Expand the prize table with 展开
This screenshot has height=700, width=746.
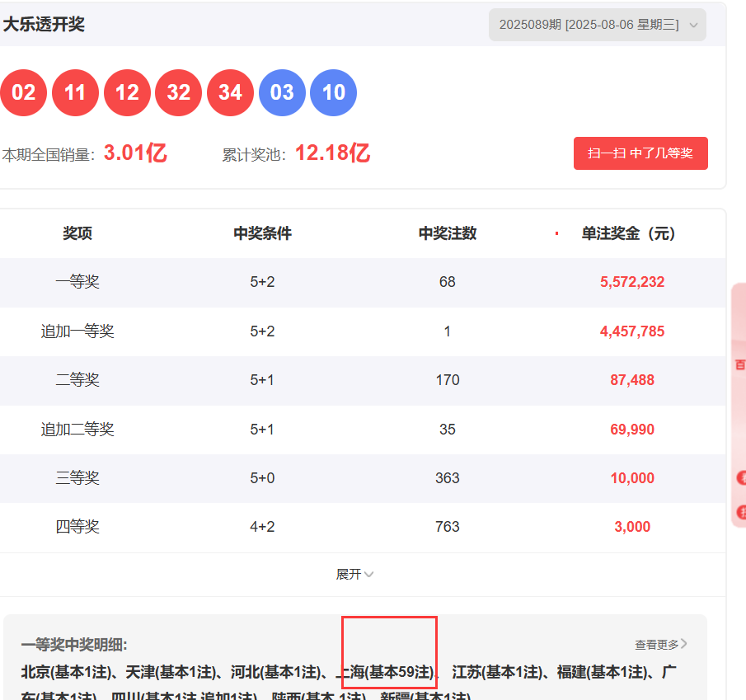pyautogui.click(x=354, y=574)
